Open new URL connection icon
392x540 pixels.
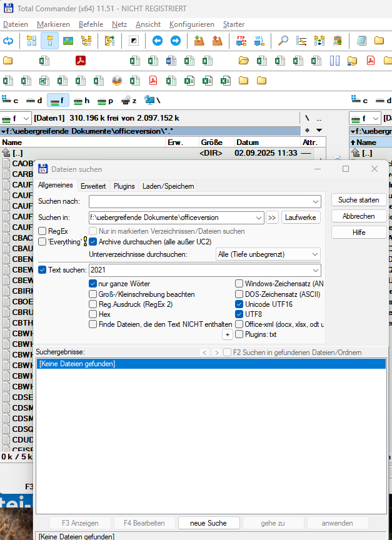[259, 41]
